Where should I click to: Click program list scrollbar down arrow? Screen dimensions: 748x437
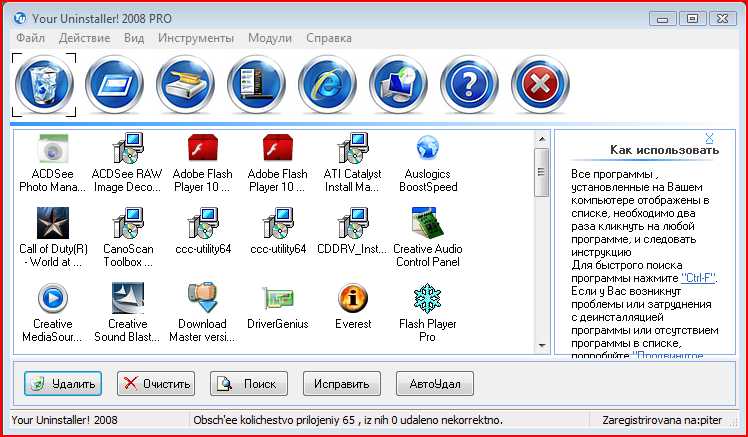(x=542, y=345)
